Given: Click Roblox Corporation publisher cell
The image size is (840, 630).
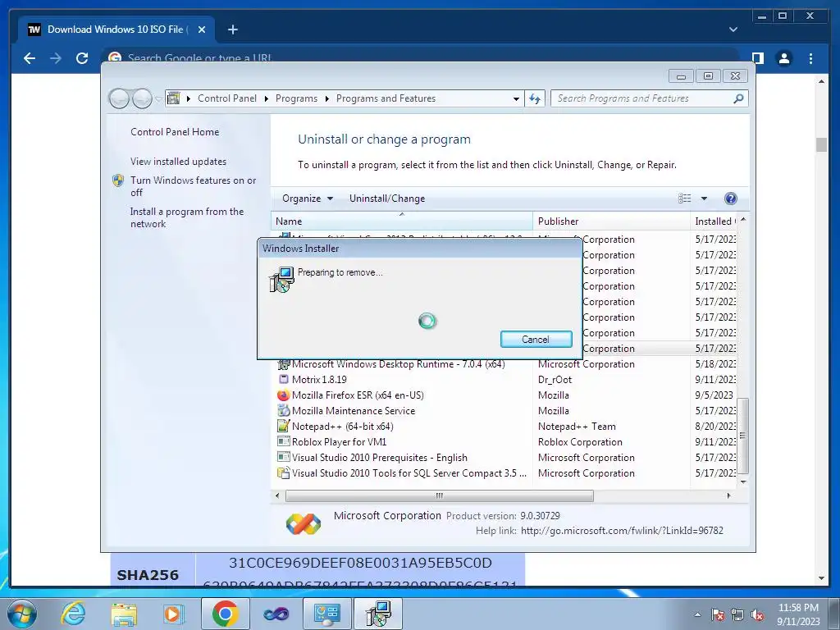Looking at the screenshot, I should pos(580,442).
